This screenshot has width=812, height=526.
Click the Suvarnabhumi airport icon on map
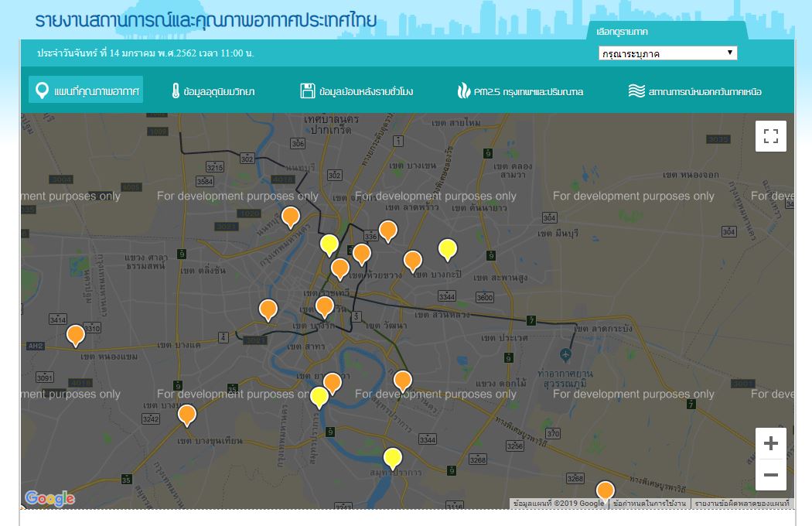[565, 356]
